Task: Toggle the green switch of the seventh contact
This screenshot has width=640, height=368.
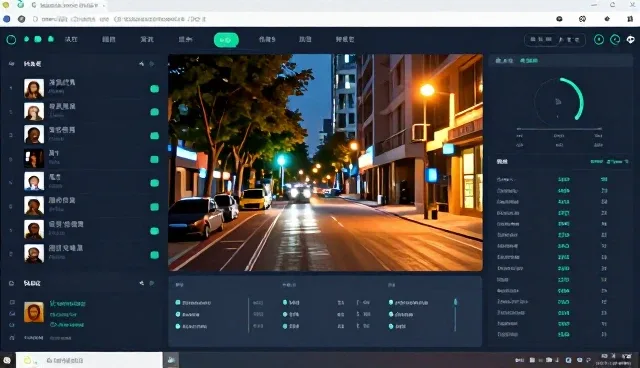Action: pos(154,231)
